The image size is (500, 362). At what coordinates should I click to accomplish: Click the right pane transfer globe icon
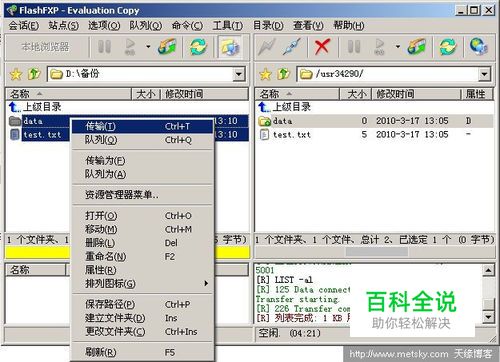tap(417, 46)
